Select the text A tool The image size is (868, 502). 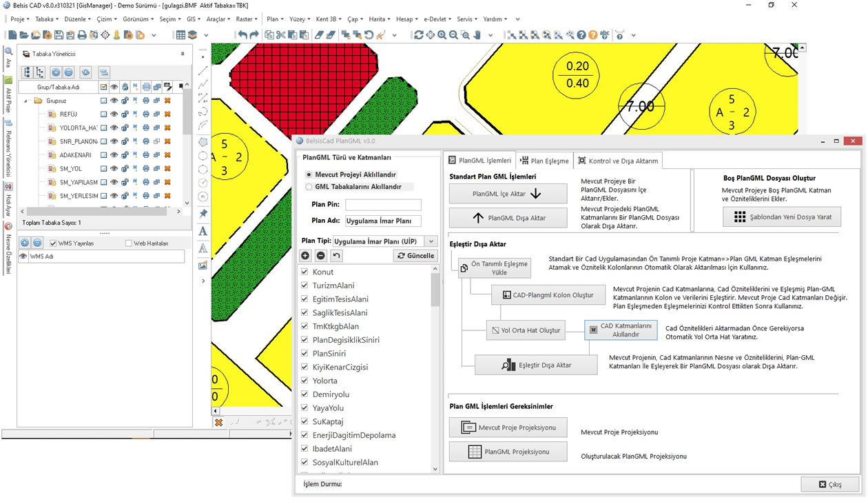click(x=203, y=231)
